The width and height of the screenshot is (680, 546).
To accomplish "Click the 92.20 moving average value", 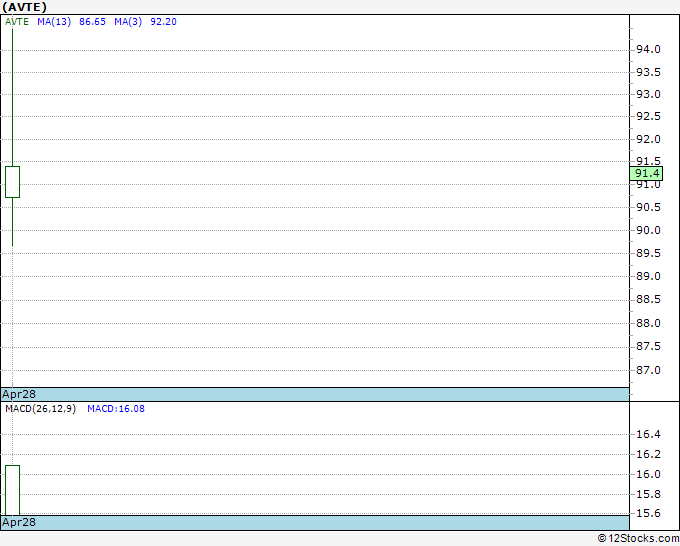I will click(163, 22).
